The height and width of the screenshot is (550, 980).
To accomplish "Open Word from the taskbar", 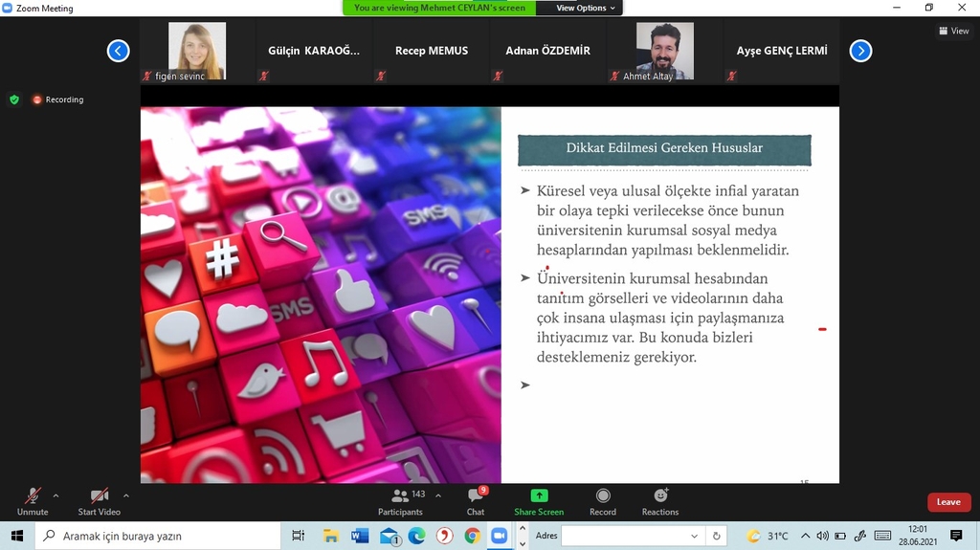I will click(x=360, y=536).
